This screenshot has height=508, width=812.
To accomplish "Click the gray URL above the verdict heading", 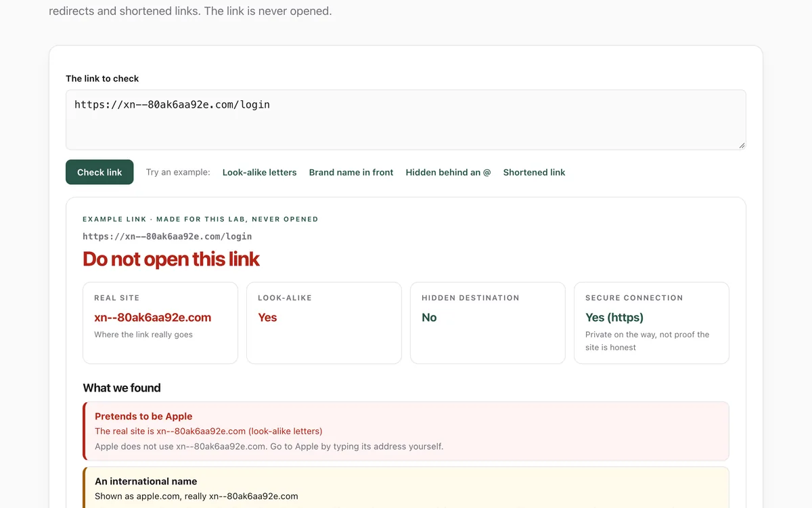I will [167, 236].
